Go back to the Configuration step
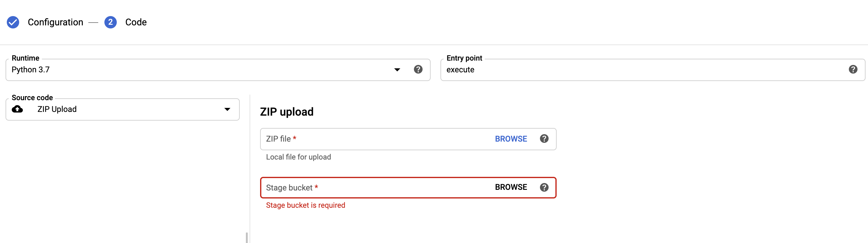The width and height of the screenshot is (868, 243). [x=55, y=22]
